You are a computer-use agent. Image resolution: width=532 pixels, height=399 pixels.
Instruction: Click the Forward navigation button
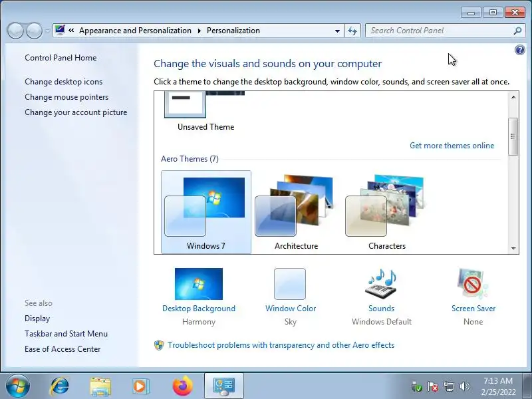[34, 31]
